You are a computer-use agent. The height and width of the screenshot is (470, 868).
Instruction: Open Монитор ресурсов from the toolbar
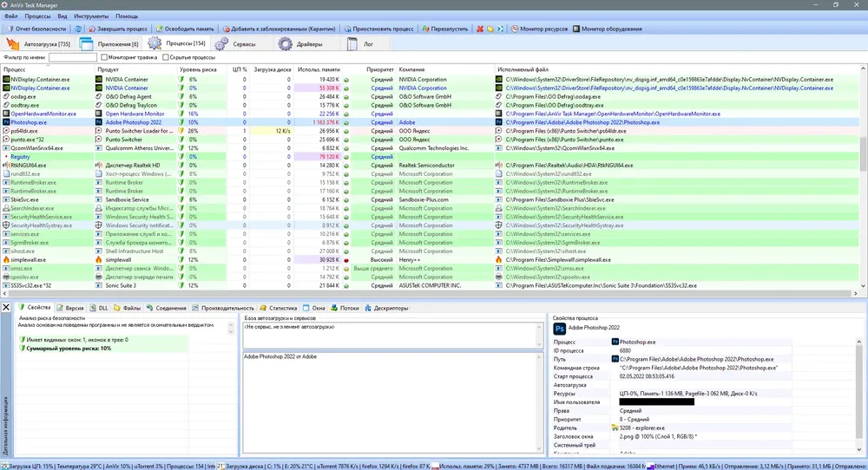(x=539, y=29)
